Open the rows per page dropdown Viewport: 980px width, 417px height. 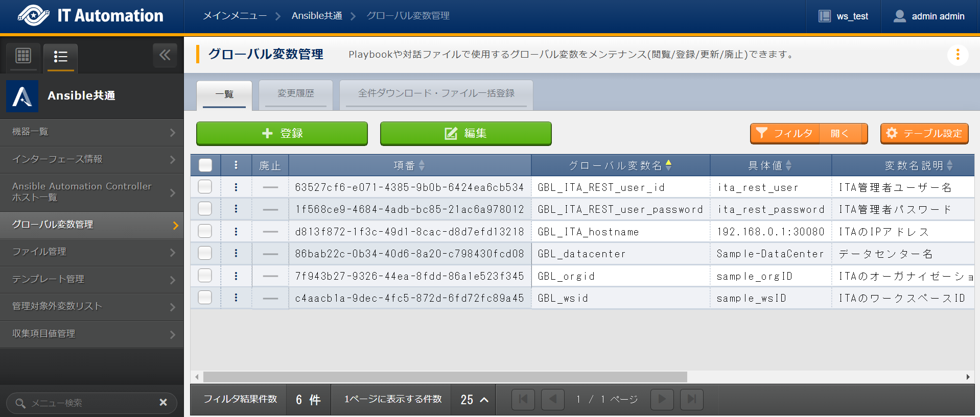(474, 400)
